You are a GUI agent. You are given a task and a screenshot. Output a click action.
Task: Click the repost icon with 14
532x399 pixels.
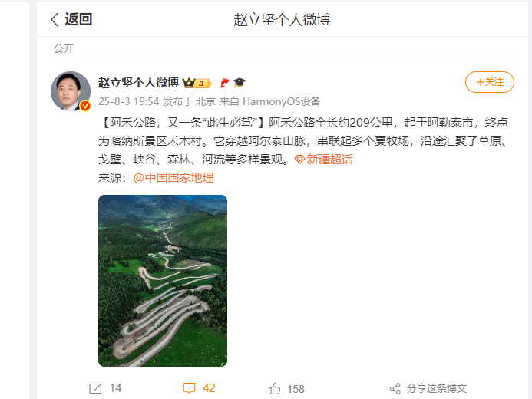click(x=95, y=388)
